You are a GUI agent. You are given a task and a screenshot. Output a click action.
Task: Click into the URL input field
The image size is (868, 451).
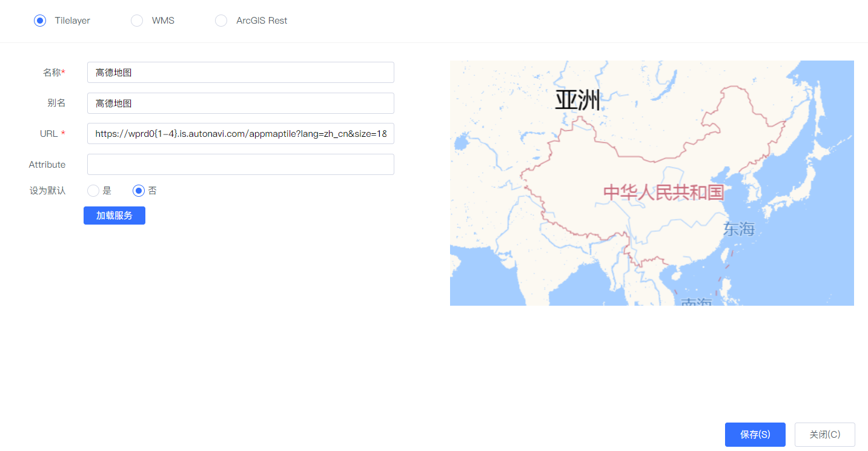(240, 134)
